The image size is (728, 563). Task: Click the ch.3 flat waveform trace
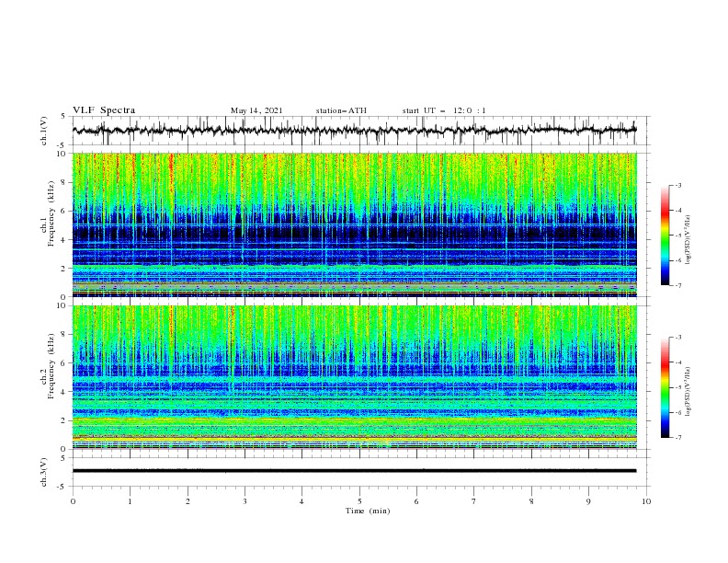tap(354, 471)
